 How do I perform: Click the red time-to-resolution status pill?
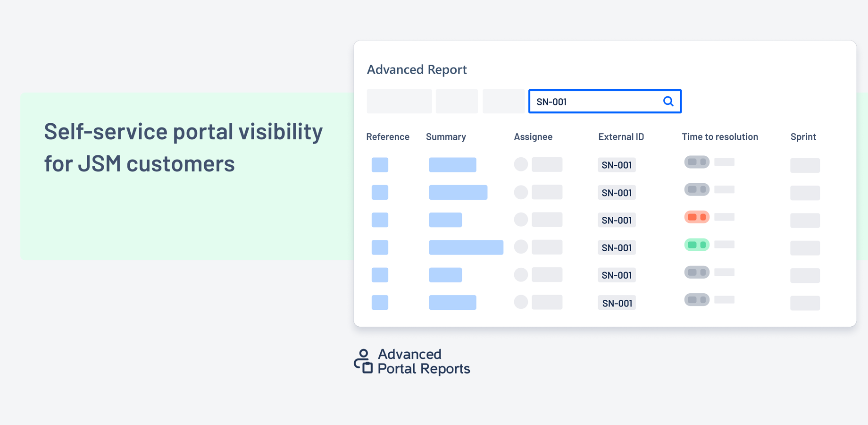coord(697,217)
